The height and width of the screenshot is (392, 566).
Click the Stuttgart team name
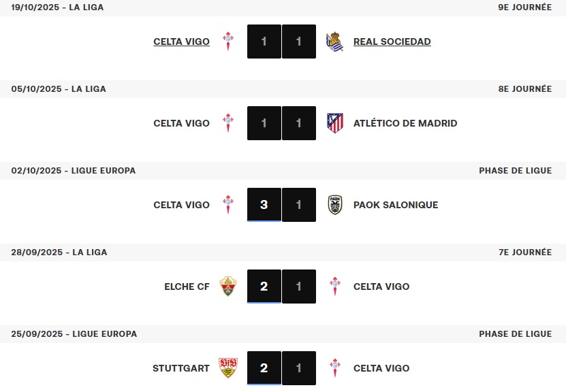[x=181, y=368]
